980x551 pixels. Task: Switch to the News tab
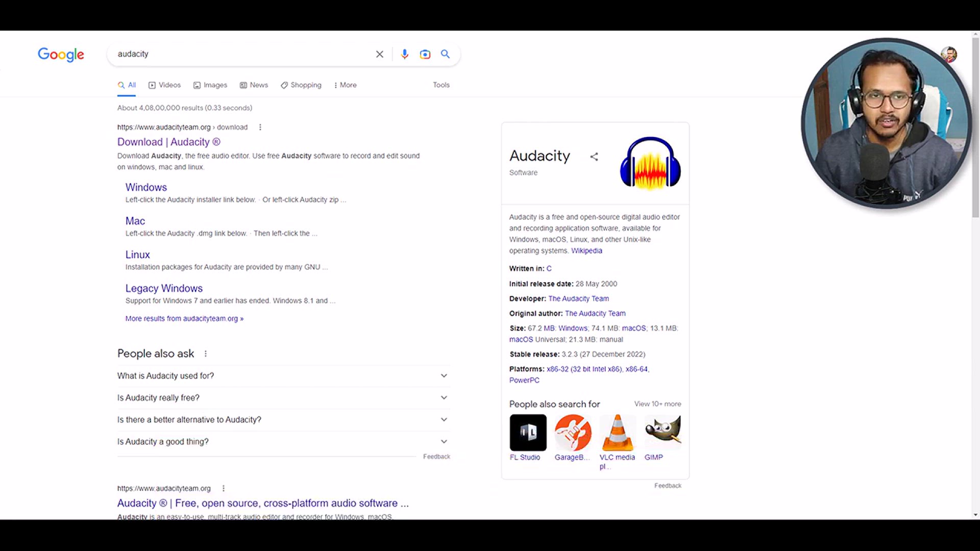tap(254, 85)
